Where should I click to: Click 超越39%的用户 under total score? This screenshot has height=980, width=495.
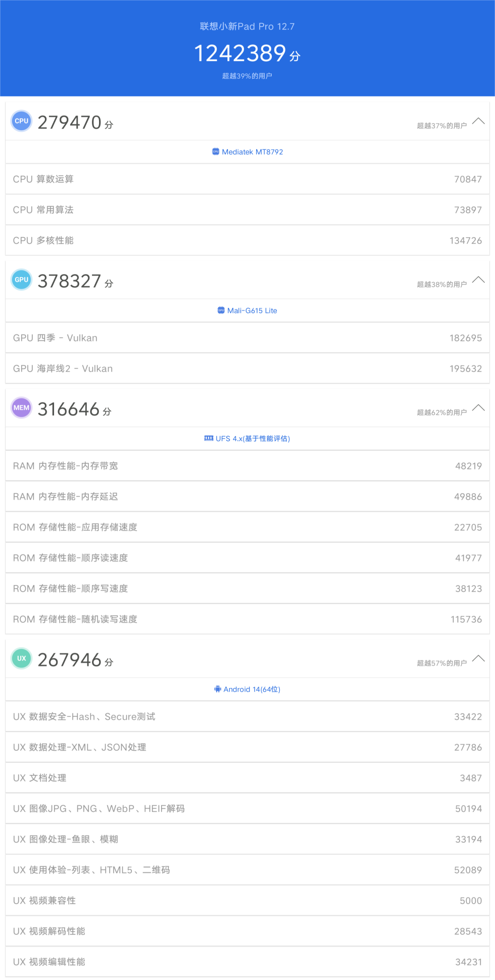(x=247, y=76)
